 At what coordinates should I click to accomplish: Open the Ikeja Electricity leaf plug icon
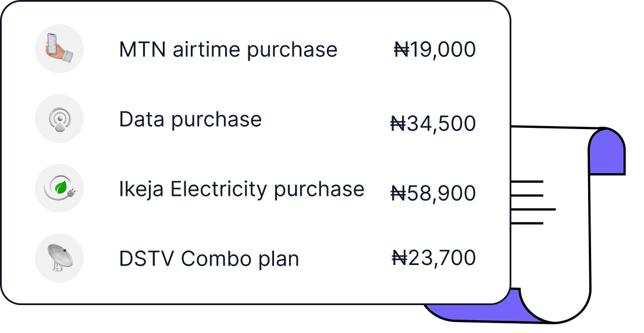(59, 188)
